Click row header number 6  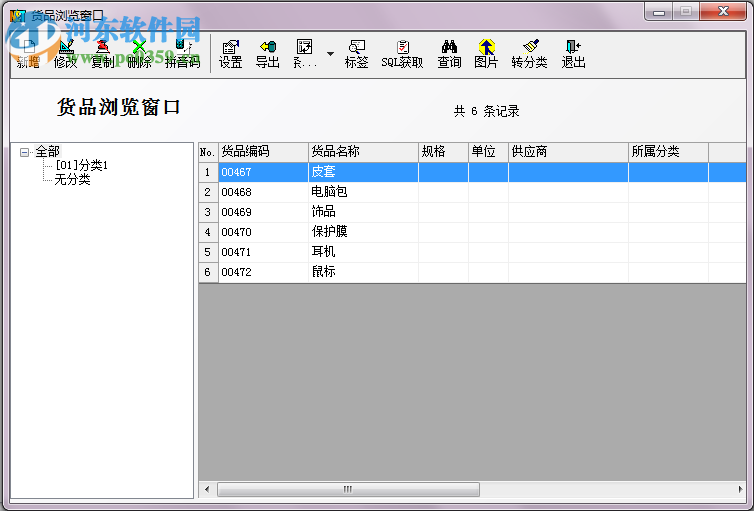(x=208, y=273)
